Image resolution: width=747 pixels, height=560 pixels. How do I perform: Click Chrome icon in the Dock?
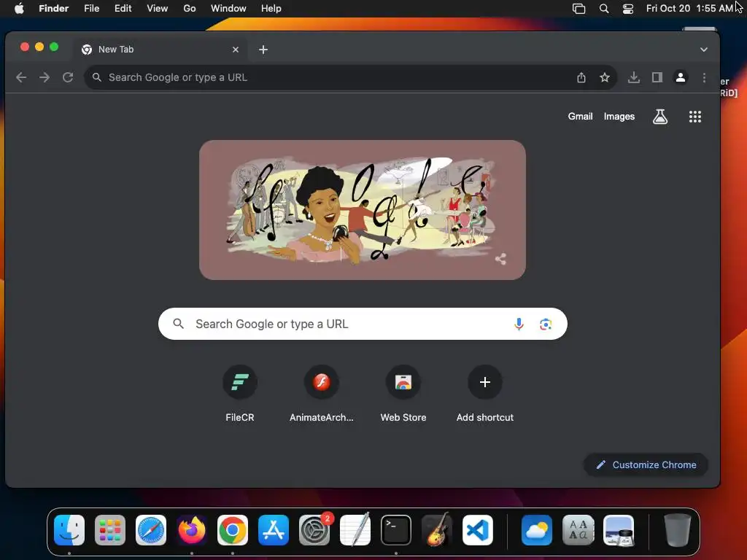tap(233, 530)
